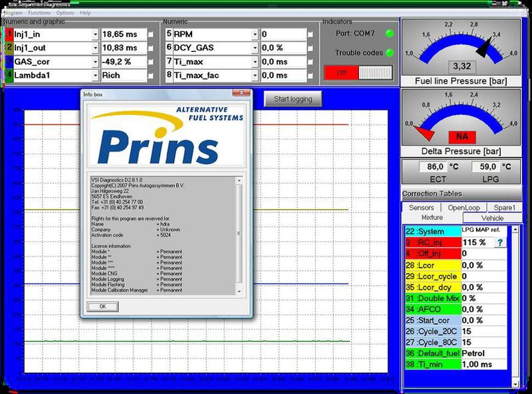Select the 34 :AFCO row label

tap(433, 309)
